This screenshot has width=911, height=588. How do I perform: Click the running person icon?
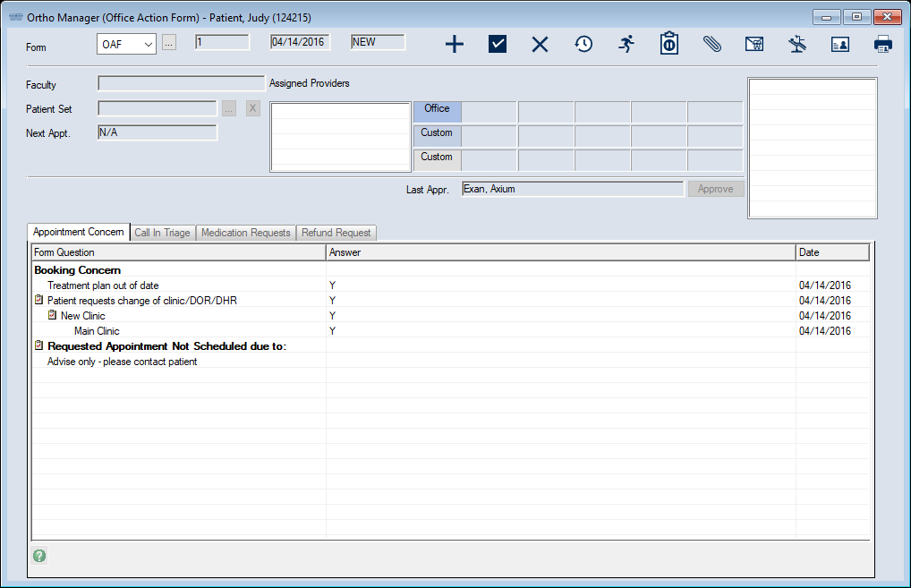pos(626,44)
